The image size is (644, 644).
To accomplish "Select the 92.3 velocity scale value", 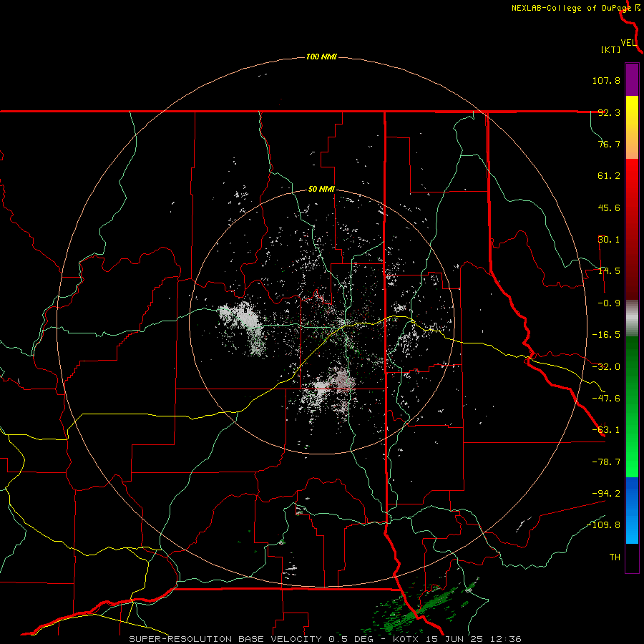I will [609, 112].
